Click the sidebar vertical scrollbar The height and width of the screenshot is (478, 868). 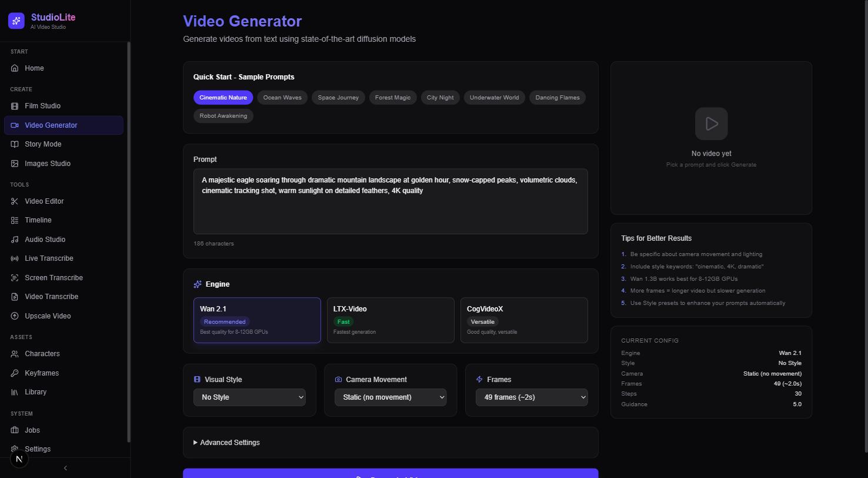(129, 243)
